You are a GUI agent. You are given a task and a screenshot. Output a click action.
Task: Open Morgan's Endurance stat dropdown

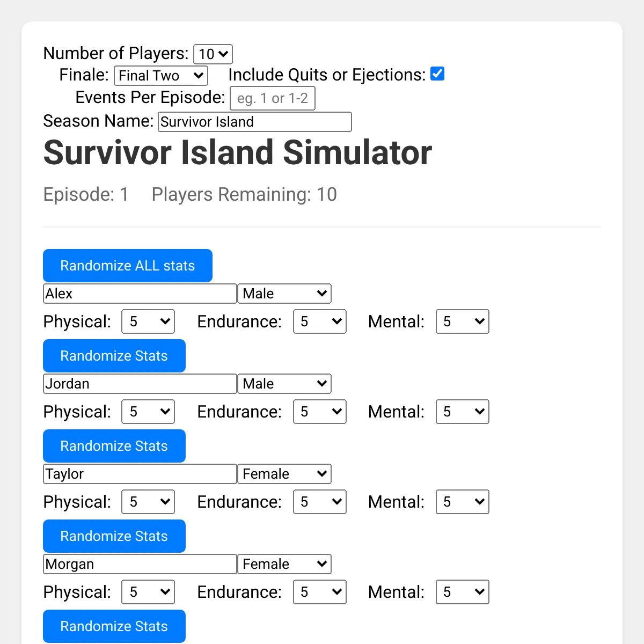[x=320, y=592]
